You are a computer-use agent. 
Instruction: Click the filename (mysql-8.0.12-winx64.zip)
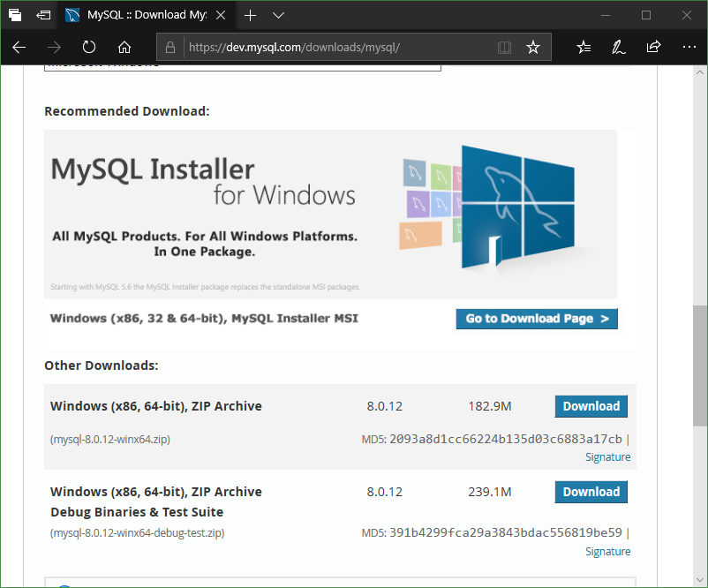[110, 440]
